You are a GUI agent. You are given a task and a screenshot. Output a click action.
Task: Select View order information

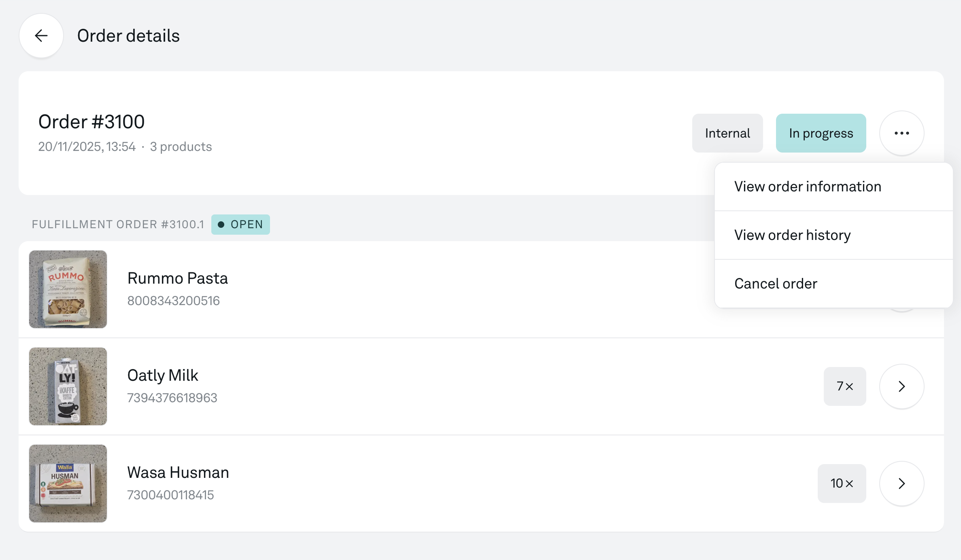808,187
